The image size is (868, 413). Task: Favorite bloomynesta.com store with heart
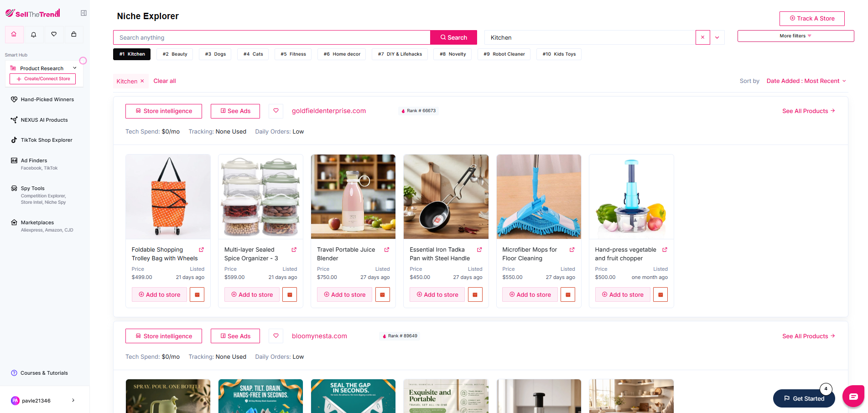click(x=276, y=336)
